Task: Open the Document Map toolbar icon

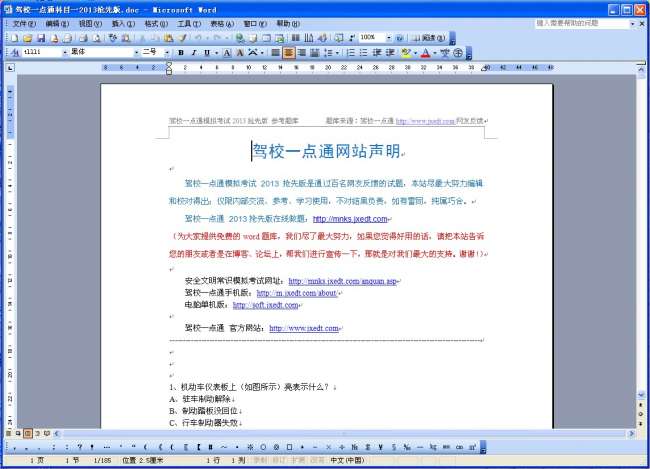Action: point(339,38)
